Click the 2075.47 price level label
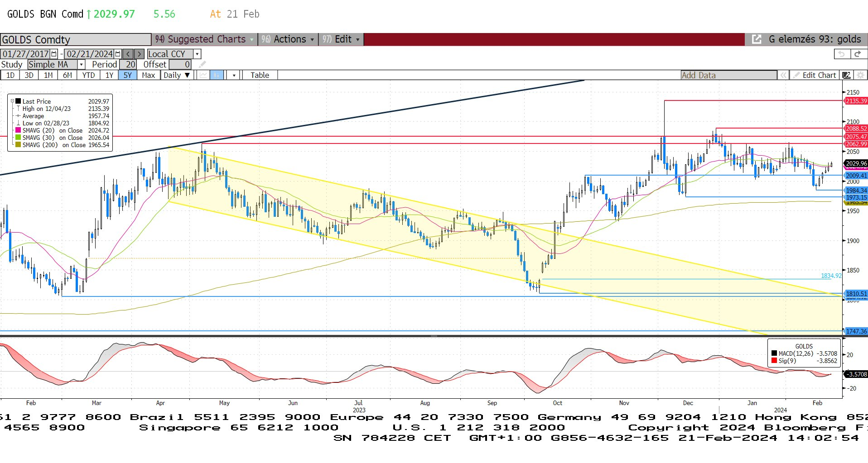The width and height of the screenshot is (868, 463). 856,137
